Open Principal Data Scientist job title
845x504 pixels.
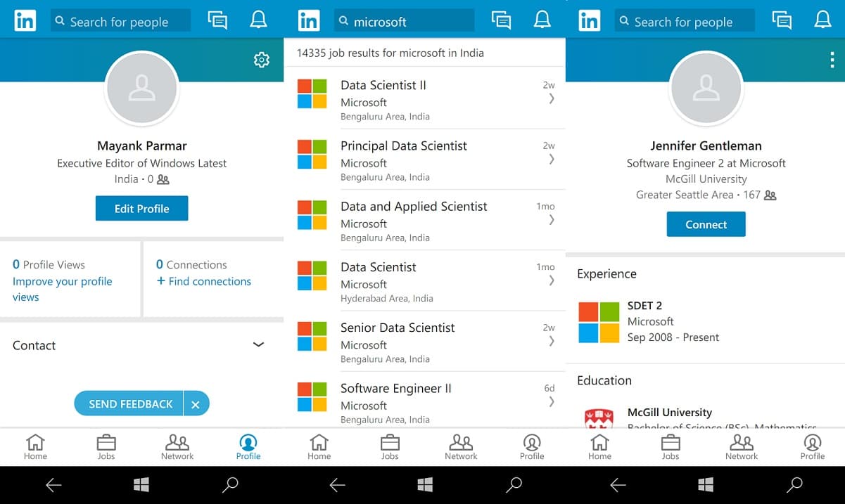pyautogui.click(x=404, y=146)
